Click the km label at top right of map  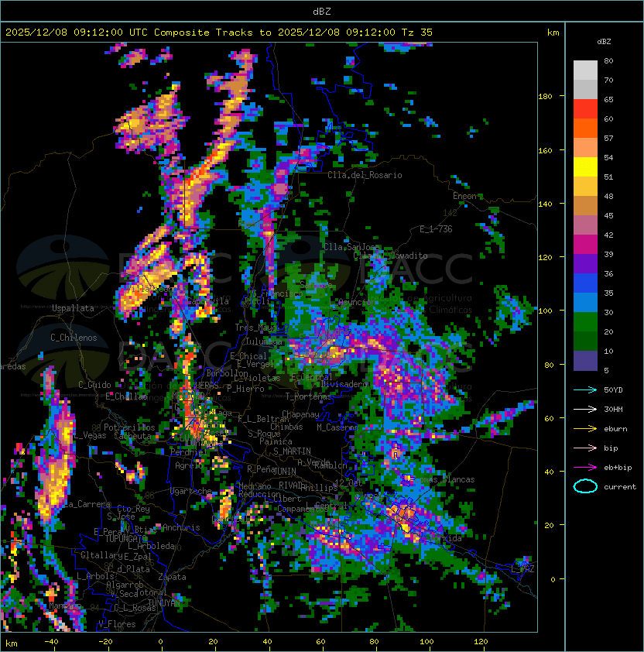[x=553, y=33]
